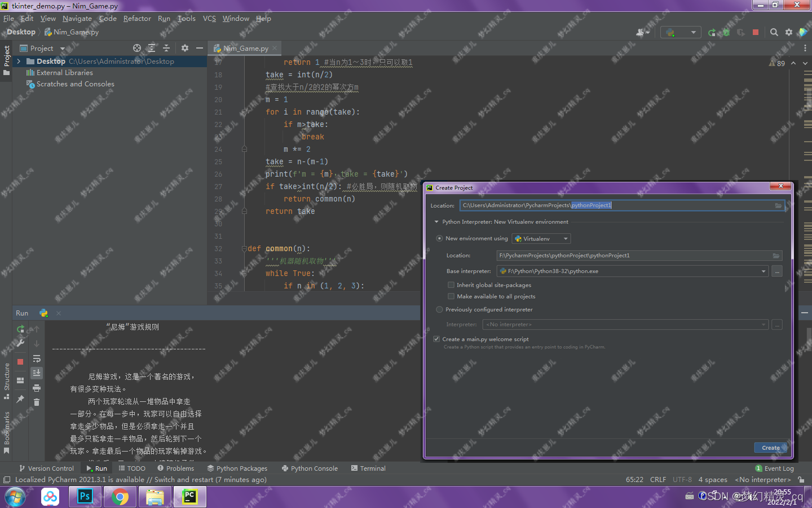Toggle scroll to end in Run console
The width and height of the screenshot is (812, 508).
37,373
